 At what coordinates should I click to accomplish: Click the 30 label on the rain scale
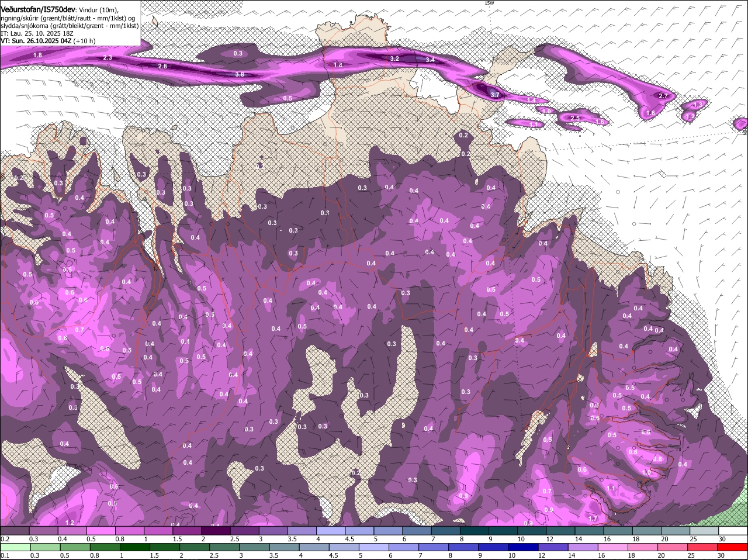pyautogui.click(x=721, y=555)
